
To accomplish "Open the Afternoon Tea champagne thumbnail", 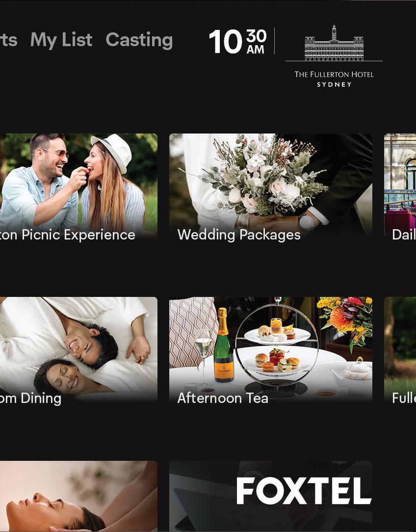I will [x=271, y=349].
